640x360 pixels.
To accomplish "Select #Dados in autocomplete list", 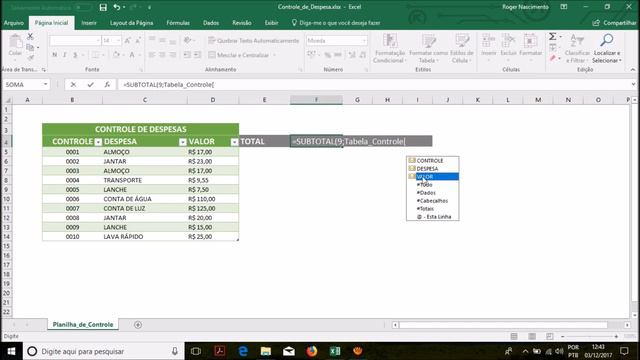I will pyautogui.click(x=433, y=193).
